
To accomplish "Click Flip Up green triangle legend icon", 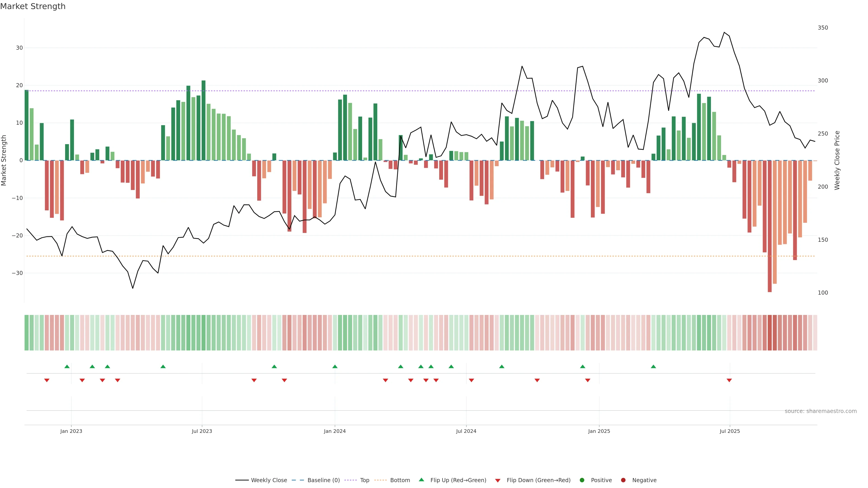I will (x=421, y=480).
